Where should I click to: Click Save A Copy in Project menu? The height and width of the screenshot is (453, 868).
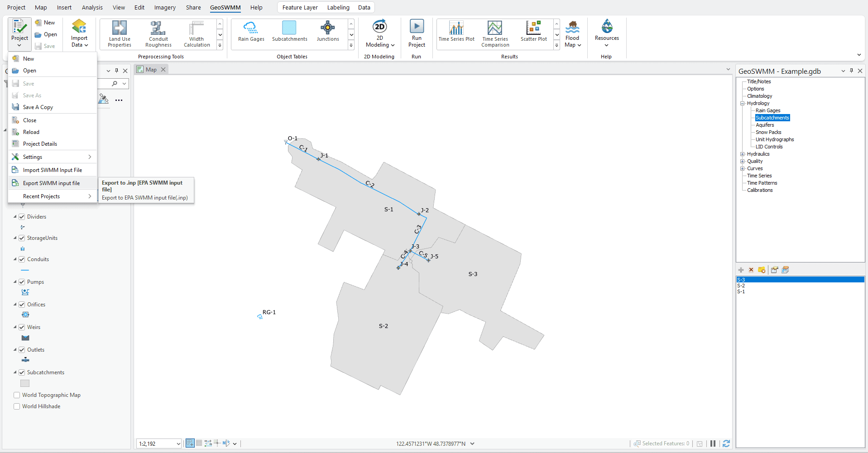(x=38, y=107)
